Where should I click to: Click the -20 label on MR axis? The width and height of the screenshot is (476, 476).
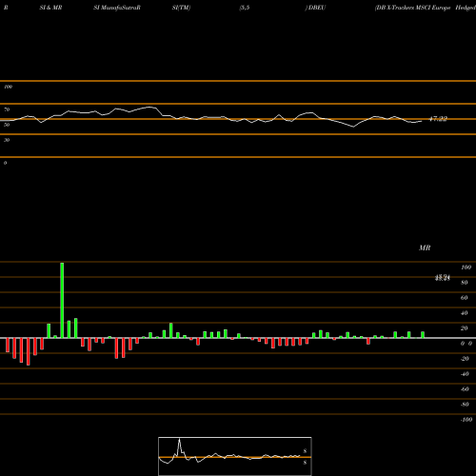tap(465, 359)
